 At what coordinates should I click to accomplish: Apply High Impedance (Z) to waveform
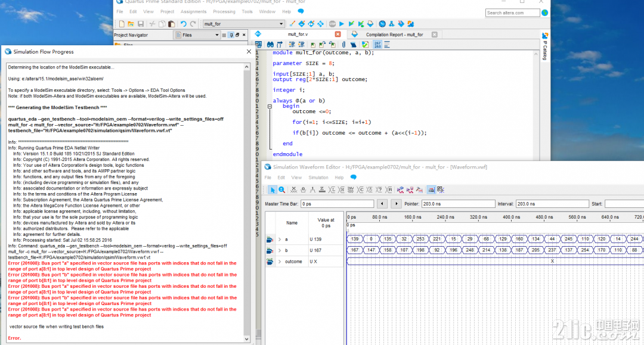click(322, 189)
